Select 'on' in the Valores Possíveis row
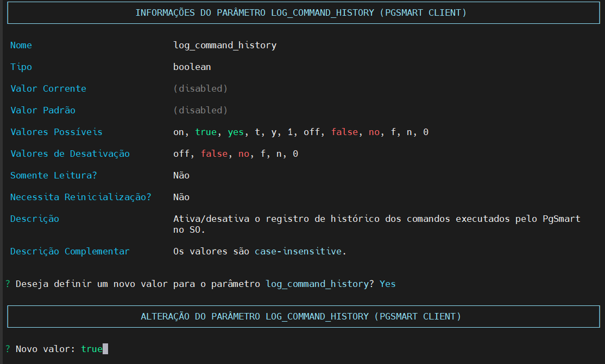The width and height of the screenshot is (605, 364). pos(178,132)
